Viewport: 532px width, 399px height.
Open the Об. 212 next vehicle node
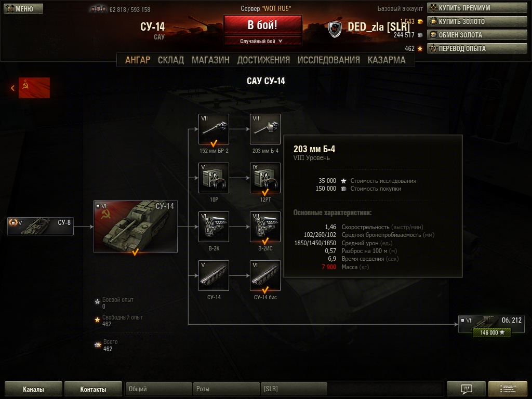491,324
